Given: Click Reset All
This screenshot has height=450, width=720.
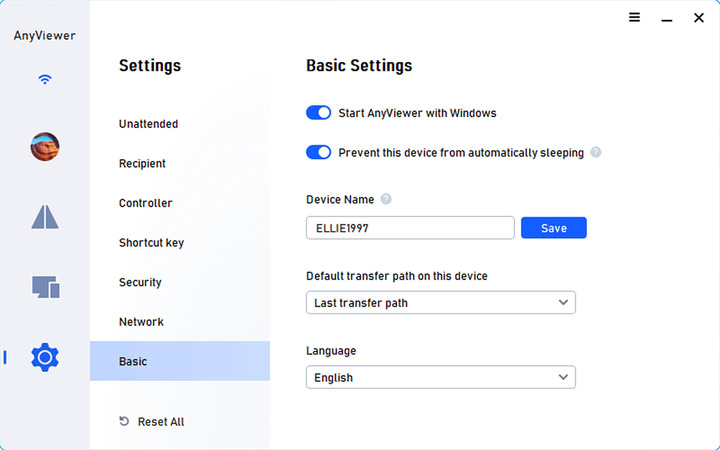Looking at the screenshot, I should (152, 422).
